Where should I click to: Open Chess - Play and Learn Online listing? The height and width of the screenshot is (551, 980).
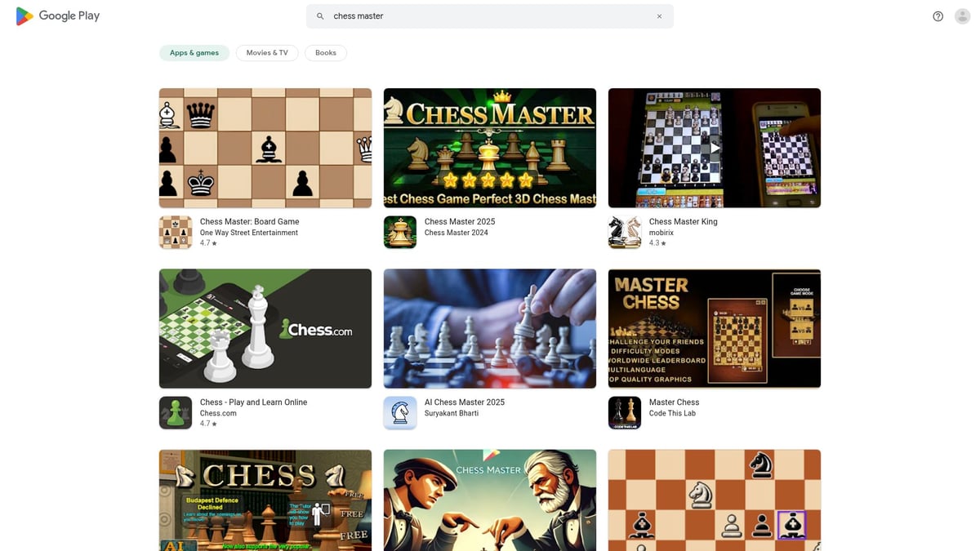click(253, 402)
